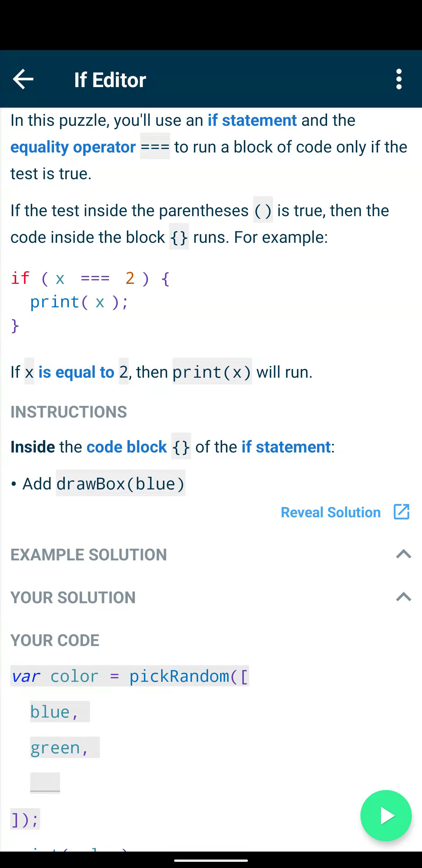This screenshot has height=868, width=422.
Task: Collapse the YOUR SOLUTION section chevron
Action: 404,597
